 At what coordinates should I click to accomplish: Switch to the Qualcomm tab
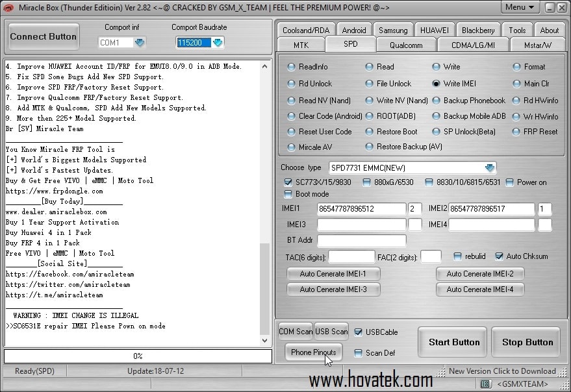406,45
